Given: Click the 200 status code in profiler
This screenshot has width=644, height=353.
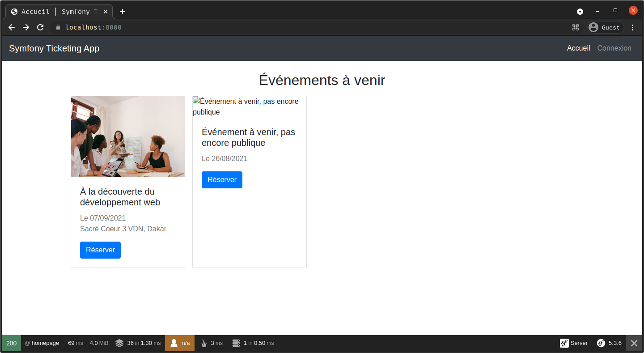Looking at the screenshot, I should pos(11,343).
